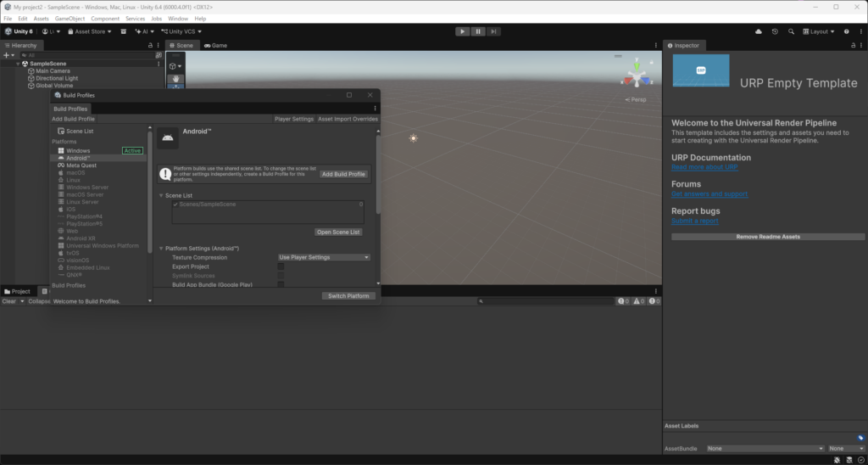This screenshot has height=465, width=868.
Task: Click the Switch Platform button
Action: tap(348, 296)
